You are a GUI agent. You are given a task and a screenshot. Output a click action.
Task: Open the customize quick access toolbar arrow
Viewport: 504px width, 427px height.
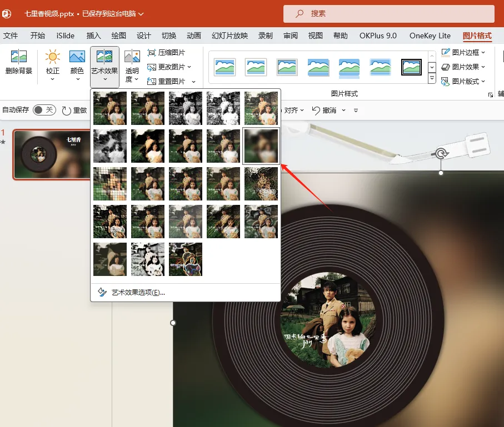(x=356, y=110)
